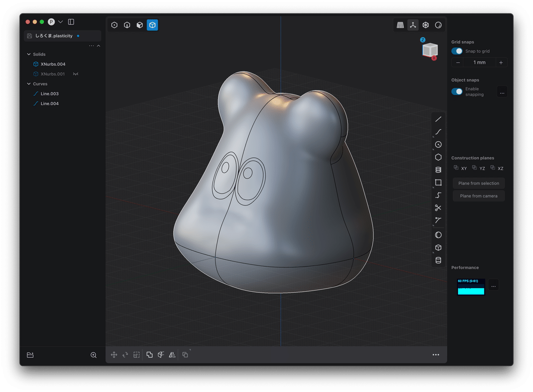Collapse the Curves group

tap(29, 84)
